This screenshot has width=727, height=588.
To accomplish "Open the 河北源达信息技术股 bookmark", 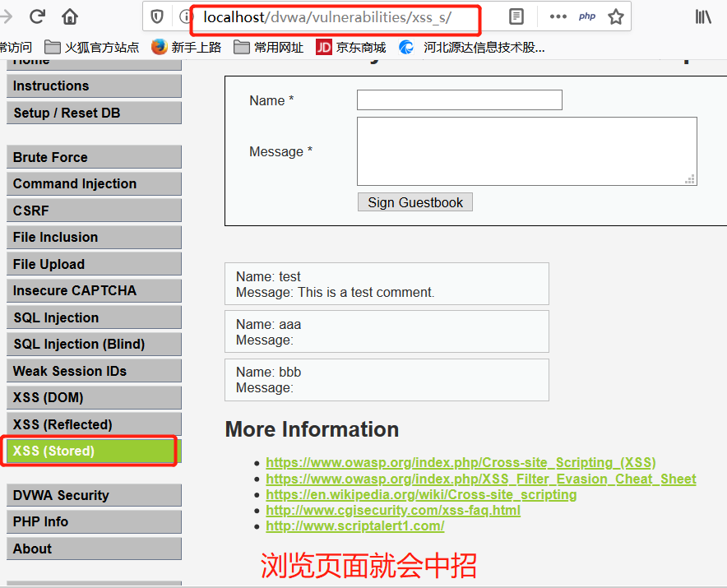I will 472,48.
